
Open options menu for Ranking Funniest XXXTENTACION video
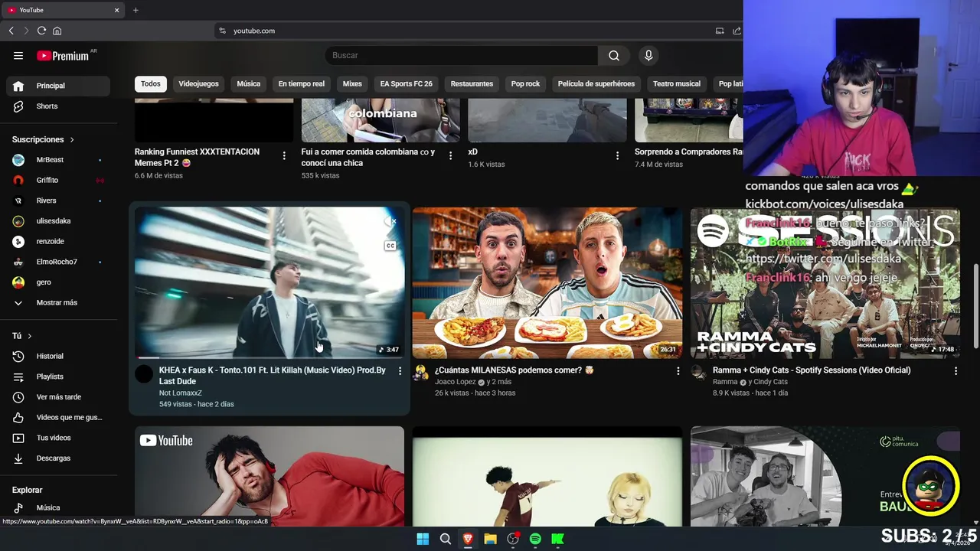(284, 155)
